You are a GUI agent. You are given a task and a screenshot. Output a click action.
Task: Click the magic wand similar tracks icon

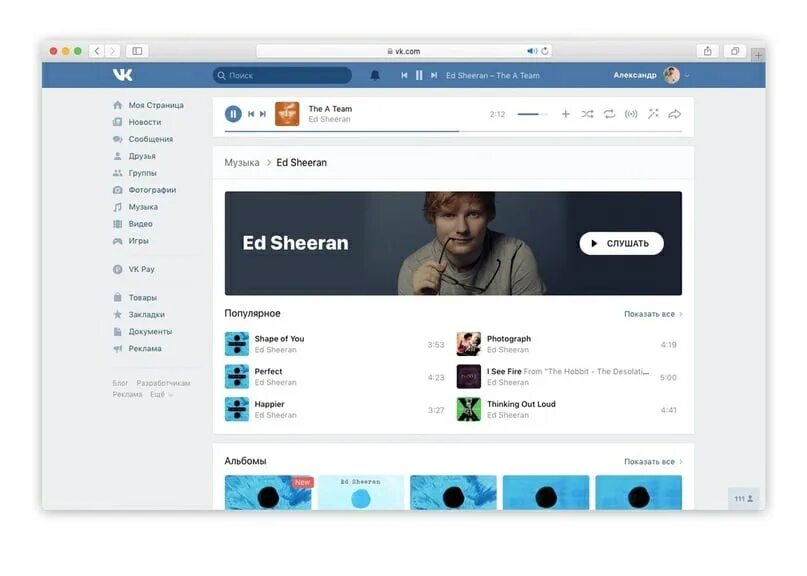(x=653, y=114)
